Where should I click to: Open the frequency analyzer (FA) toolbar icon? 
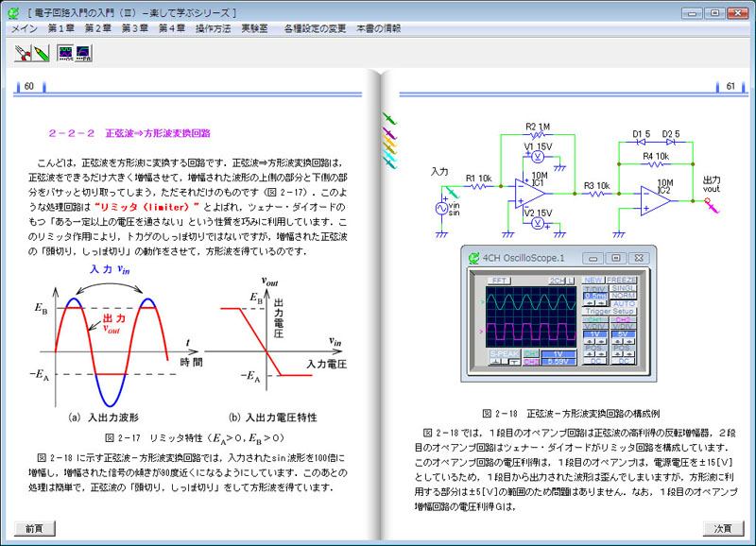tap(83, 53)
